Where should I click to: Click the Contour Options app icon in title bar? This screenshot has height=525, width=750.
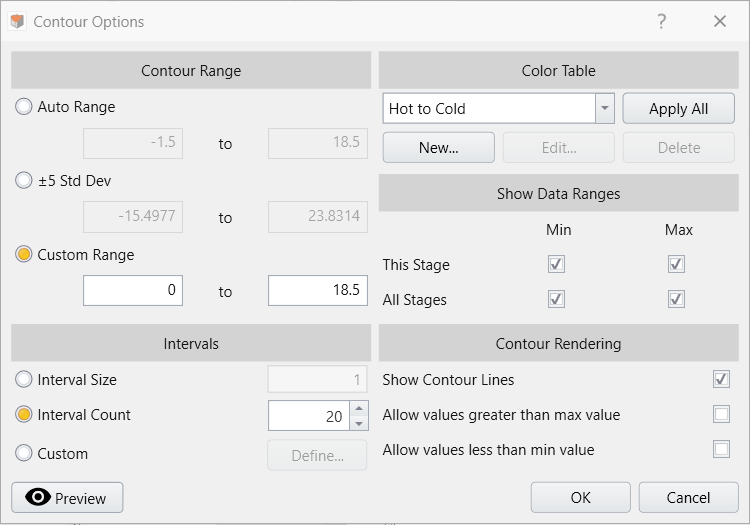tap(17, 22)
